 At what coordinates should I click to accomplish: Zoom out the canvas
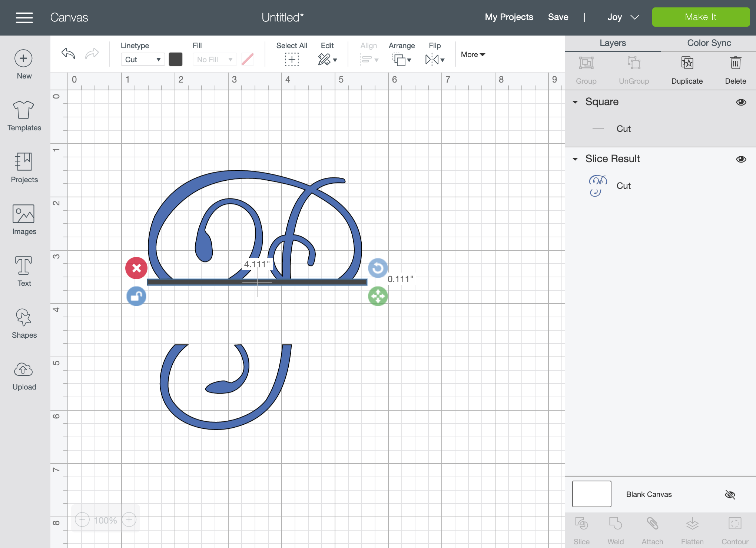(x=82, y=520)
